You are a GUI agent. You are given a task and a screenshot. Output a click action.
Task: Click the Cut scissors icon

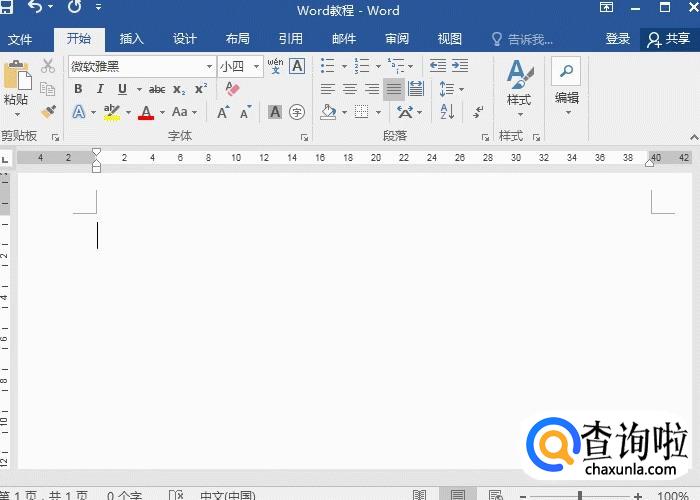pos(48,66)
